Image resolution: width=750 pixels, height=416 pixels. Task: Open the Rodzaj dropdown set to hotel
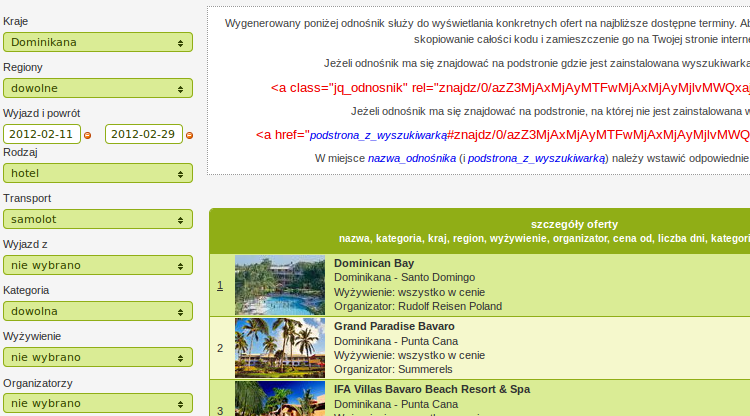click(x=98, y=173)
